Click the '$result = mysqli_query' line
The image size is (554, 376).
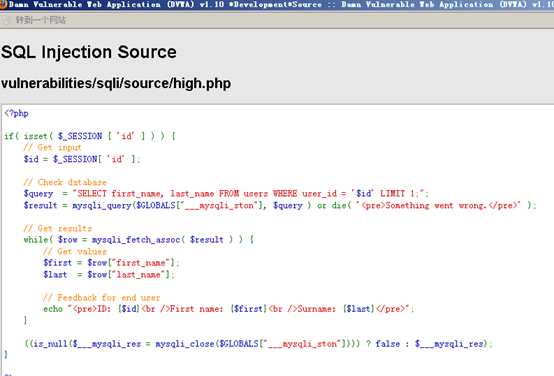pyautogui.click(x=280, y=205)
